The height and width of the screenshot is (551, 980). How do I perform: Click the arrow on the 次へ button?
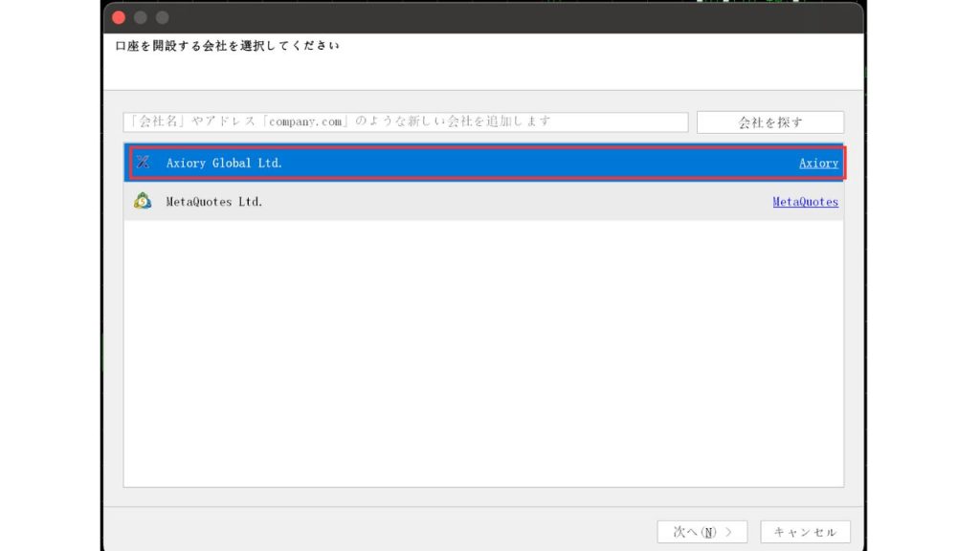730,532
